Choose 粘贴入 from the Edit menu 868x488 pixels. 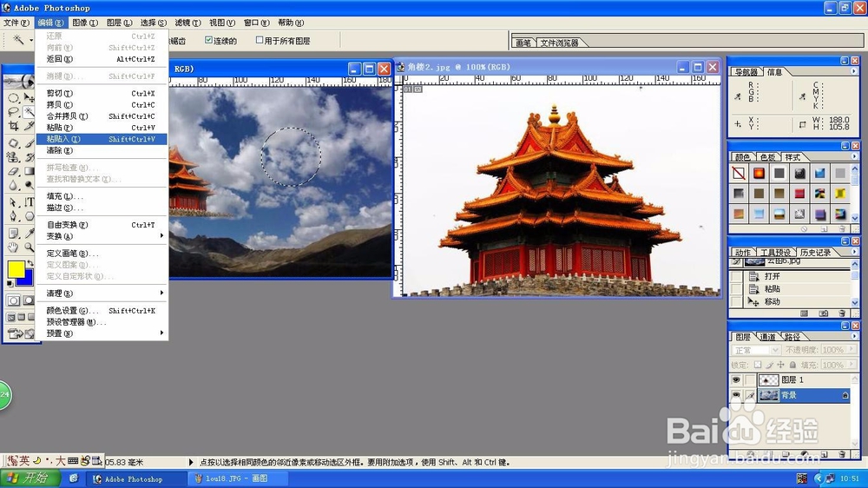click(x=102, y=138)
